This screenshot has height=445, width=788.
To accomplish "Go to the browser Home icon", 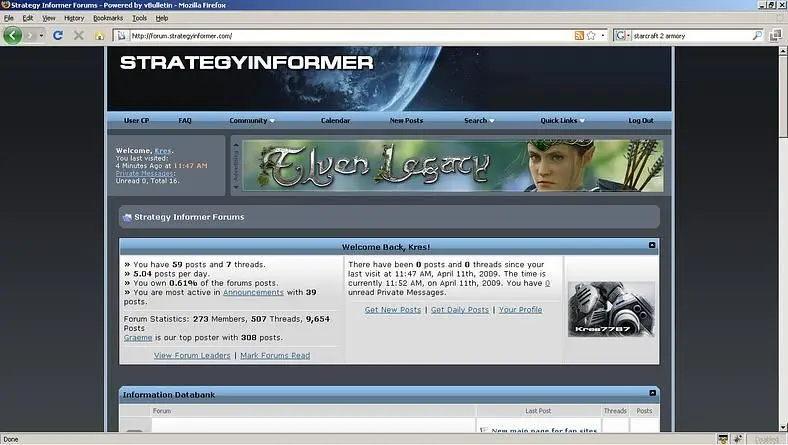I will click(100, 36).
